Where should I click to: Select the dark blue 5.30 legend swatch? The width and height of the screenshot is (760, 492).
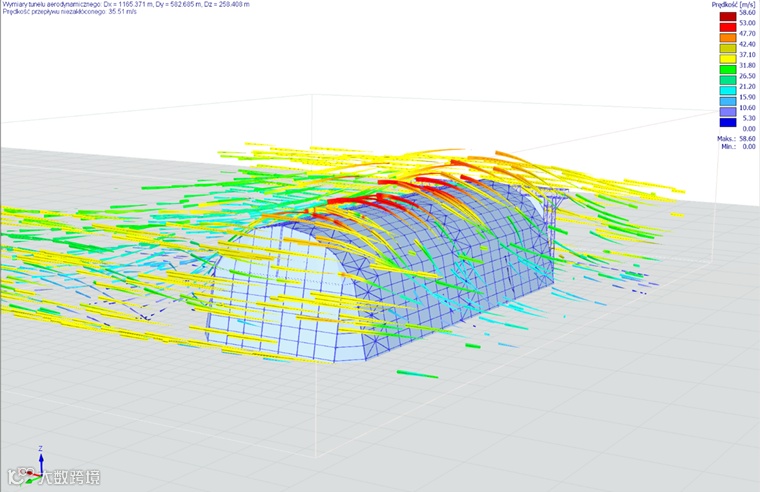coord(728,123)
